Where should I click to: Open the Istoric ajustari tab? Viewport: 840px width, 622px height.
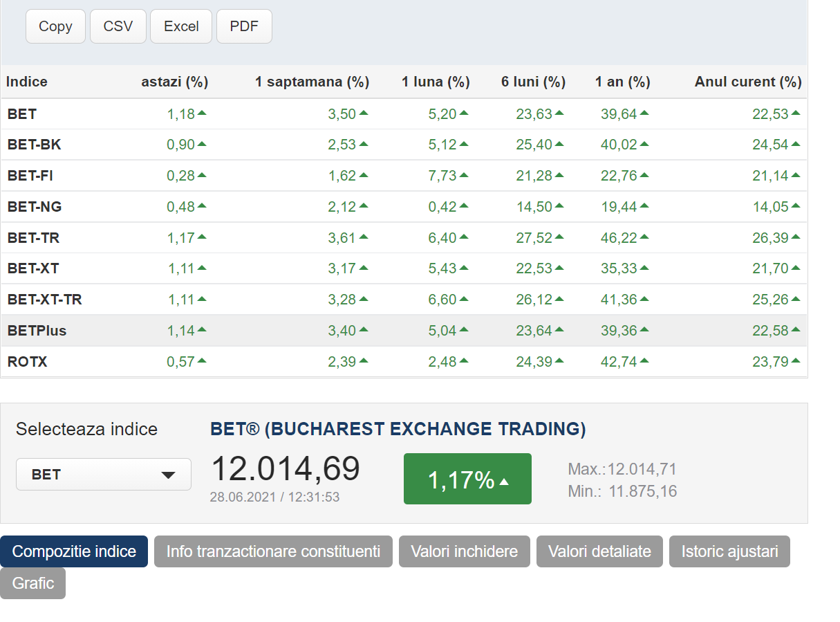pos(729,551)
